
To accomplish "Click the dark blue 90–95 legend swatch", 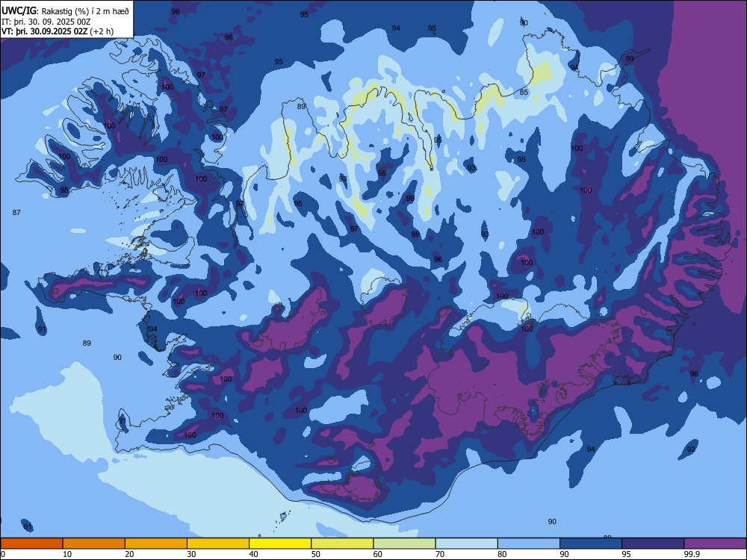I will 591,544.
